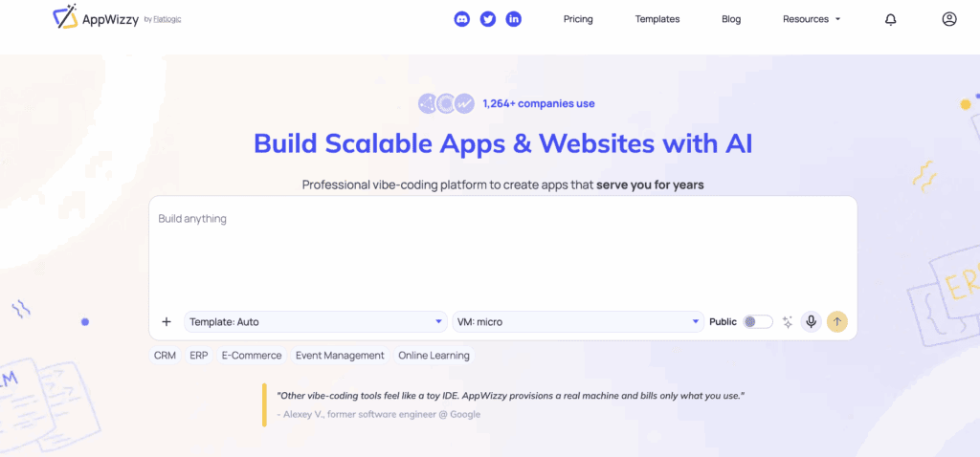Toggle the Public switch

point(758,322)
